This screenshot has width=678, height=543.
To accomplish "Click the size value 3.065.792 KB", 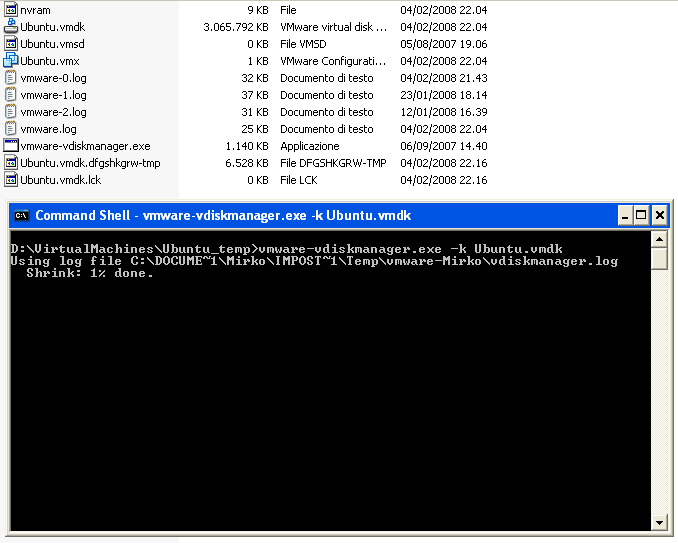I will tap(236, 27).
